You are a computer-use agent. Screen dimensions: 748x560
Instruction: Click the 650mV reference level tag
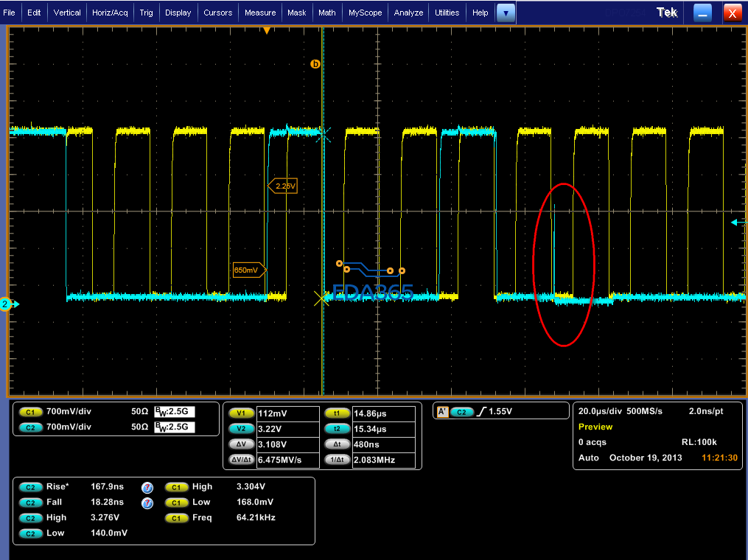point(248,270)
